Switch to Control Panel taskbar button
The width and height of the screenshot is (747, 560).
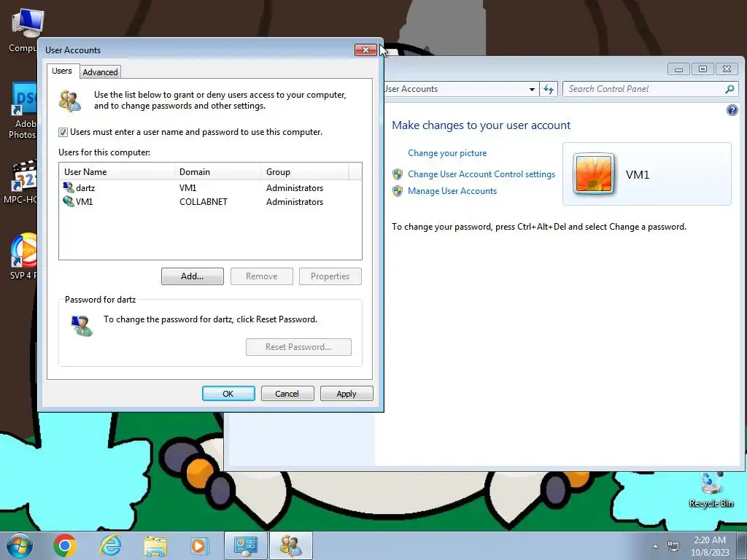(246, 545)
